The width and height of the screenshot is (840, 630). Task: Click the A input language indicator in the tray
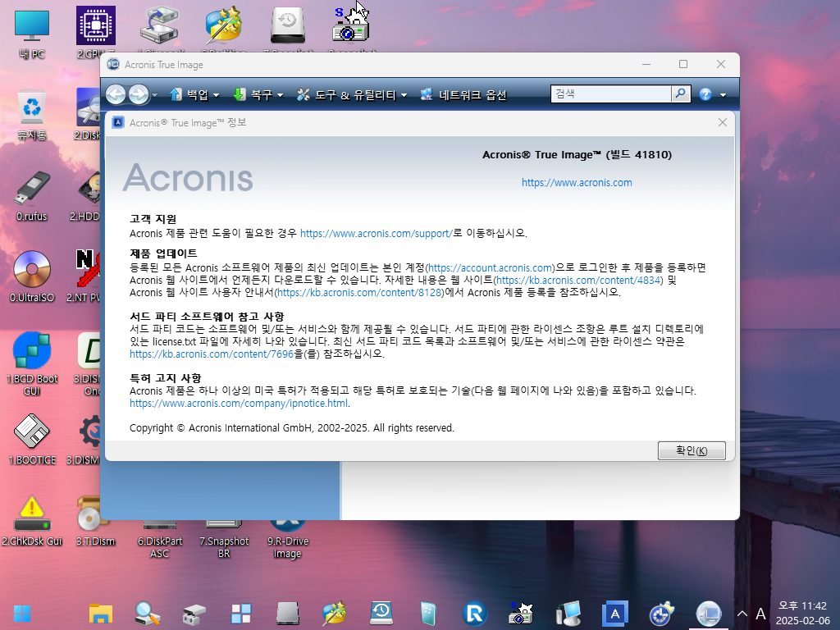click(760, 614)
